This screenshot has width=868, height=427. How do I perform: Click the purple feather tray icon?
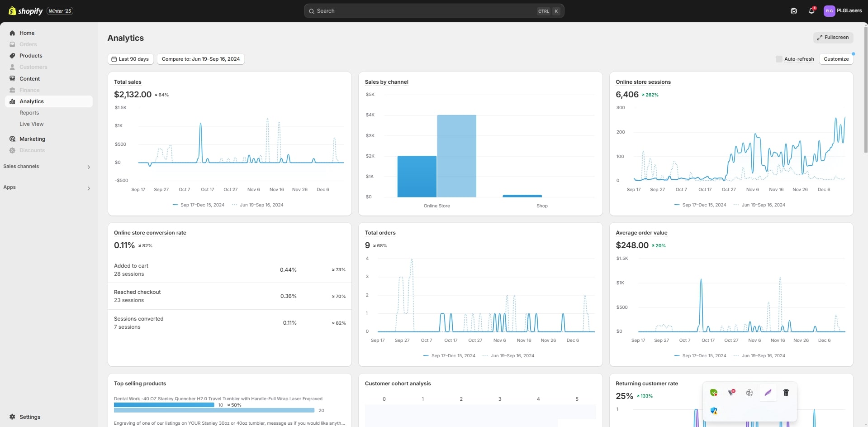point(768,393)
